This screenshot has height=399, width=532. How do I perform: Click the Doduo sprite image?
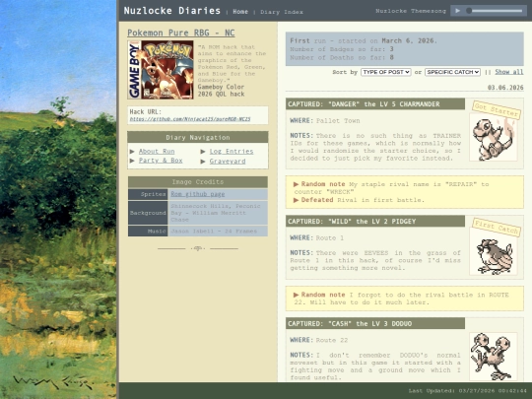[x=494, y=357]
